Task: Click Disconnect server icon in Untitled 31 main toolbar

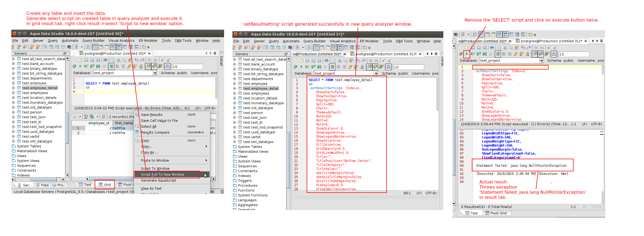Action: tap(259, 47)
